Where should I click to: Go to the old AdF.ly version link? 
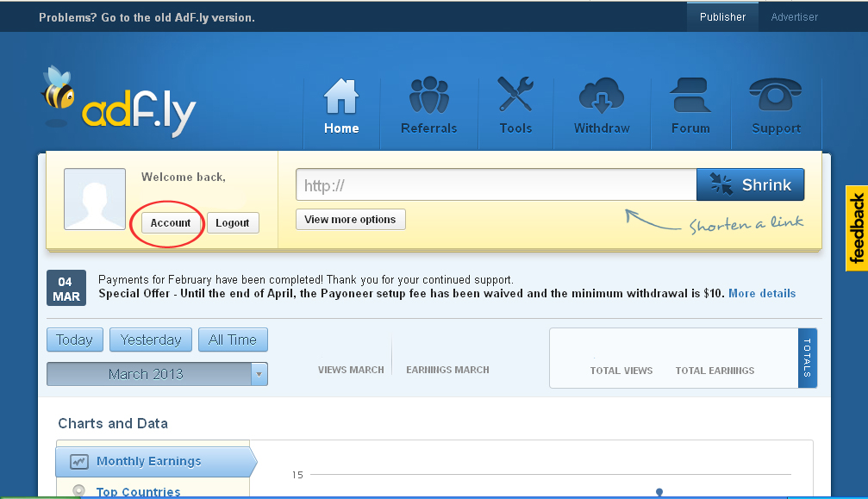coord(147,18)
